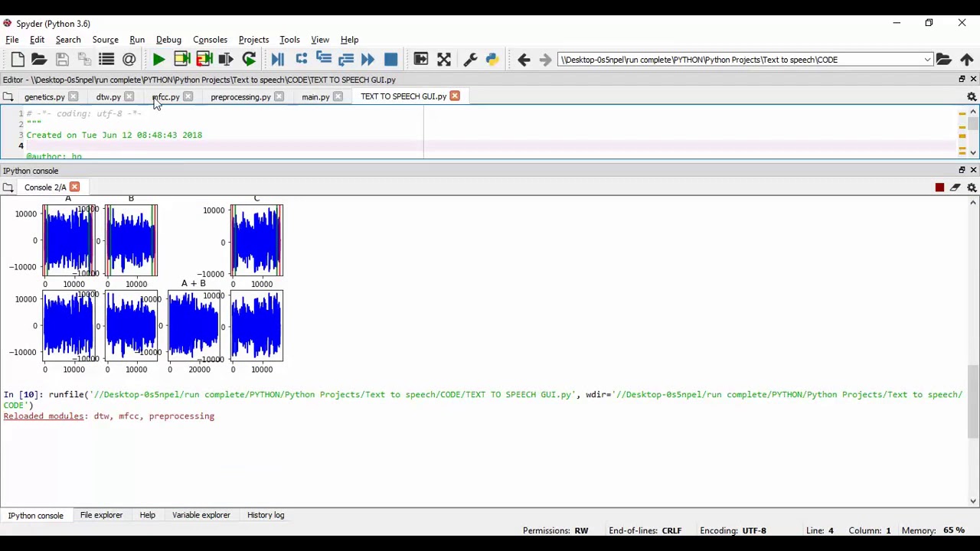
Task: Run the current debug line
Action: [x=301, y=60]
